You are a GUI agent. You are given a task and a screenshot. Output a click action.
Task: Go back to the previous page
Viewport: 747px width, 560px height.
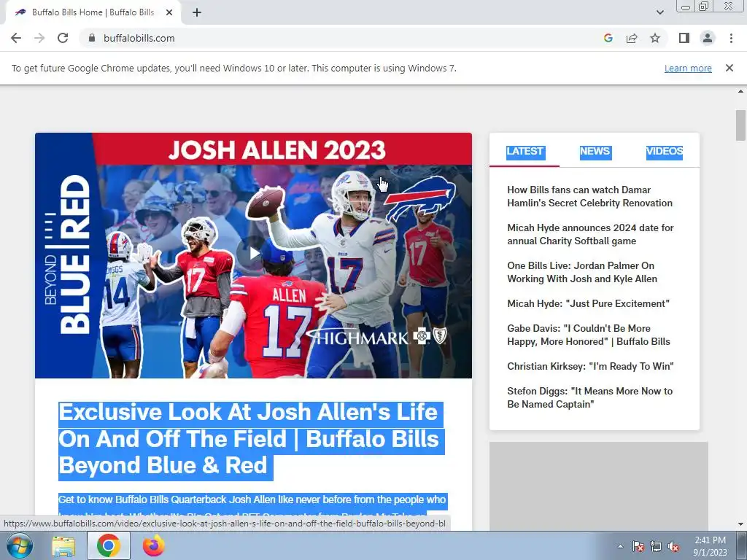point(16,38)
